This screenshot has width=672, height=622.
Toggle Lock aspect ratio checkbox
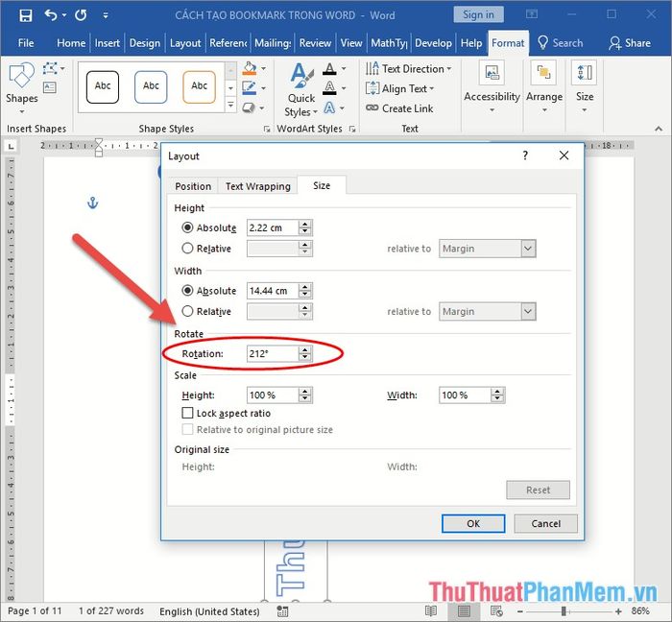(x=187, y=413)
